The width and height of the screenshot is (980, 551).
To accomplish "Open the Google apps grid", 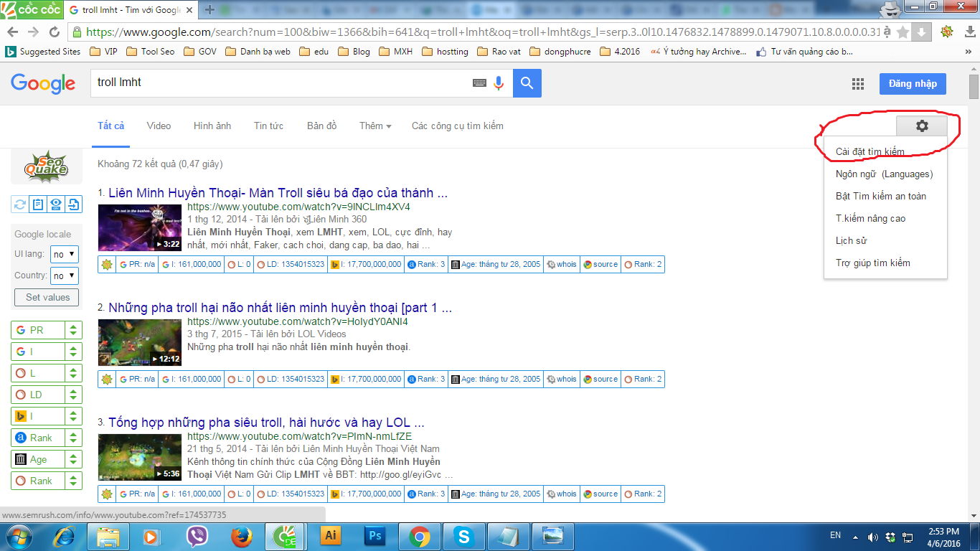I will point(858,84).
